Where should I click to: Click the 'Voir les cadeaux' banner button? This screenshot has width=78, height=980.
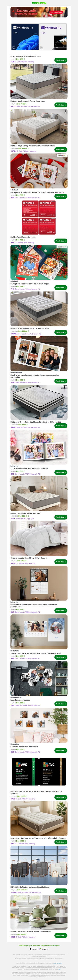tap(56, 12)
